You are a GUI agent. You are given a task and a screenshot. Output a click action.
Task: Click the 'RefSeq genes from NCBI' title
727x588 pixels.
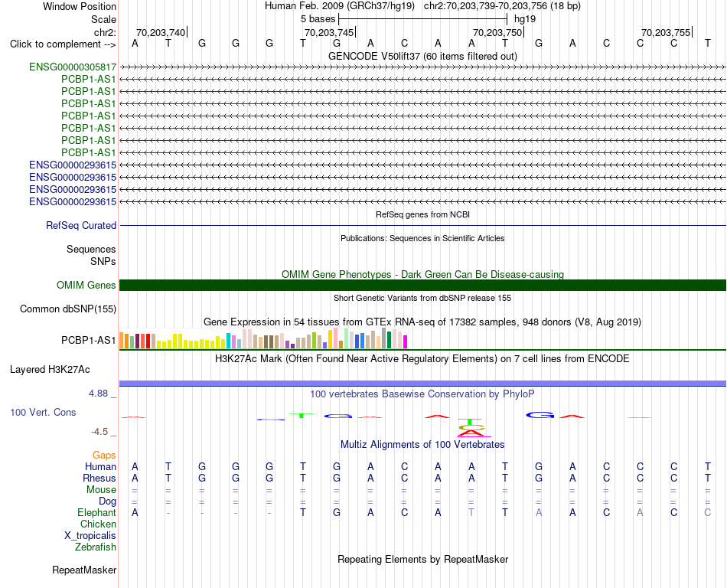point(422,214)
